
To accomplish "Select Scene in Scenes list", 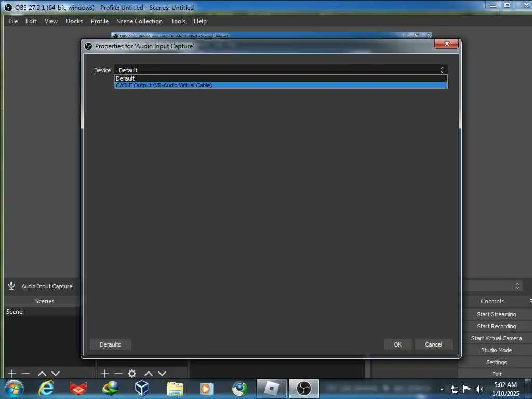I will tap(43, 312).
